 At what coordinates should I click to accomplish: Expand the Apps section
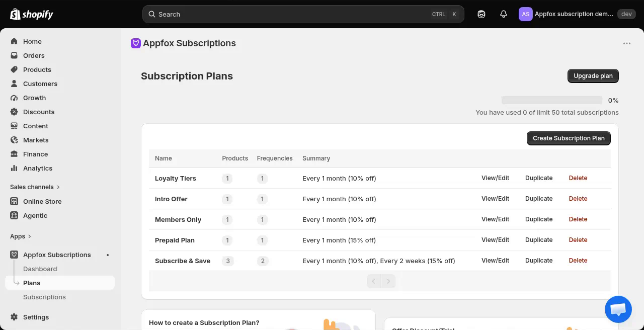click(21, 236)
